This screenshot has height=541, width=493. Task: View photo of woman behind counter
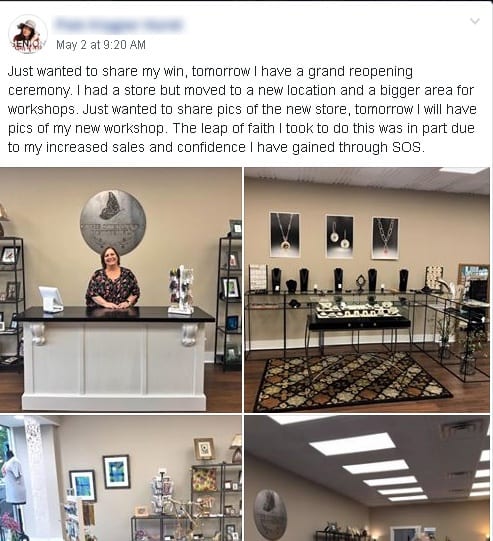tap(121, 290)
